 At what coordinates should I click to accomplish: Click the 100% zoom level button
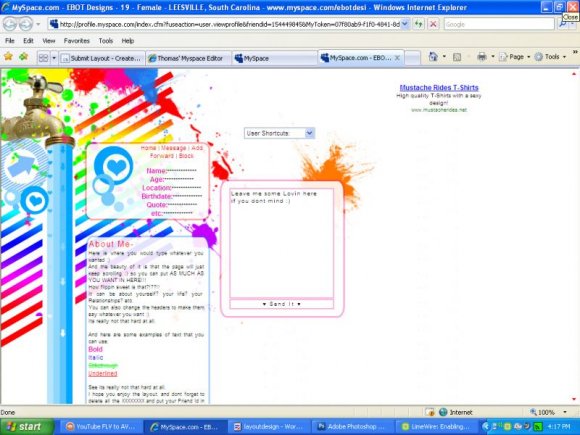(x=542, y=412)
